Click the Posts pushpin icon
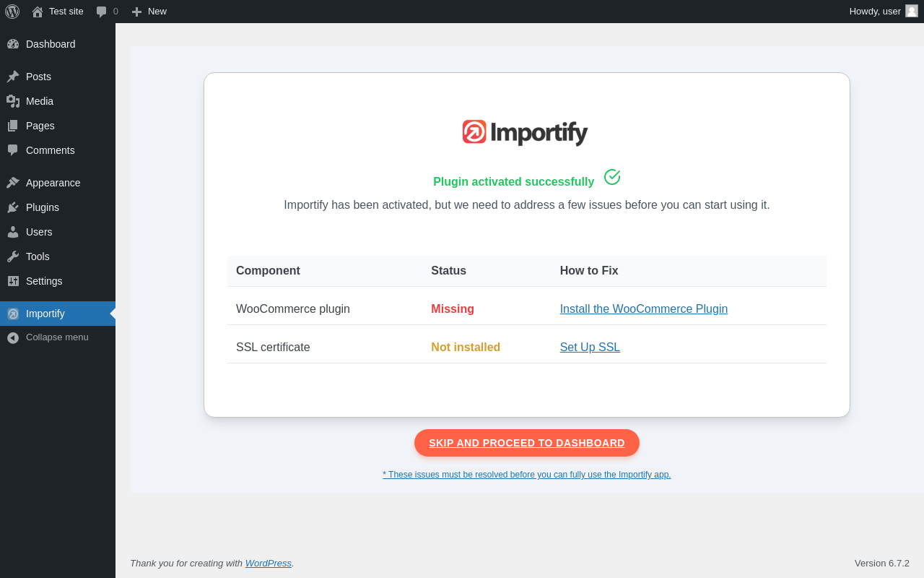Image resolution: width=924 pixels, height=578 pixels. click(x=13, y=77)
